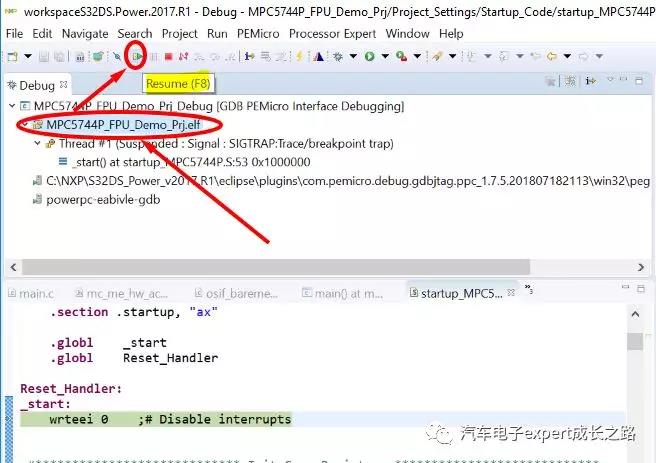Click the yellow Back navigation arrow
The width and height of the screenshot is (656, 463).
(551, 56)
